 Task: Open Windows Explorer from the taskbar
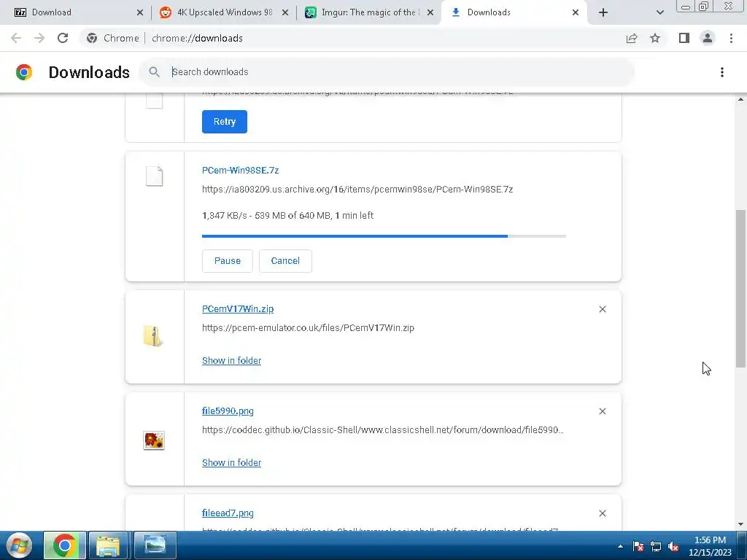coord(108,545)
